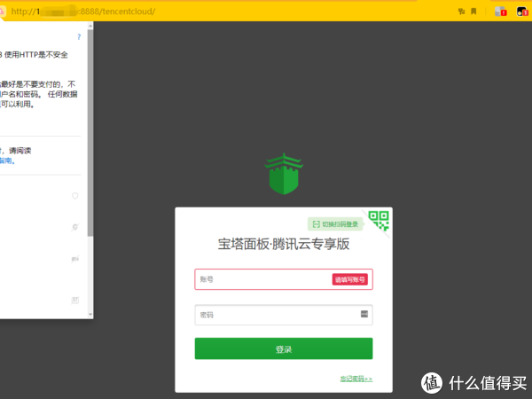Focus the 账号 account input field
The height and width of the screenshot is (399, 532).
pyautogui.click(x=284, y=279)
